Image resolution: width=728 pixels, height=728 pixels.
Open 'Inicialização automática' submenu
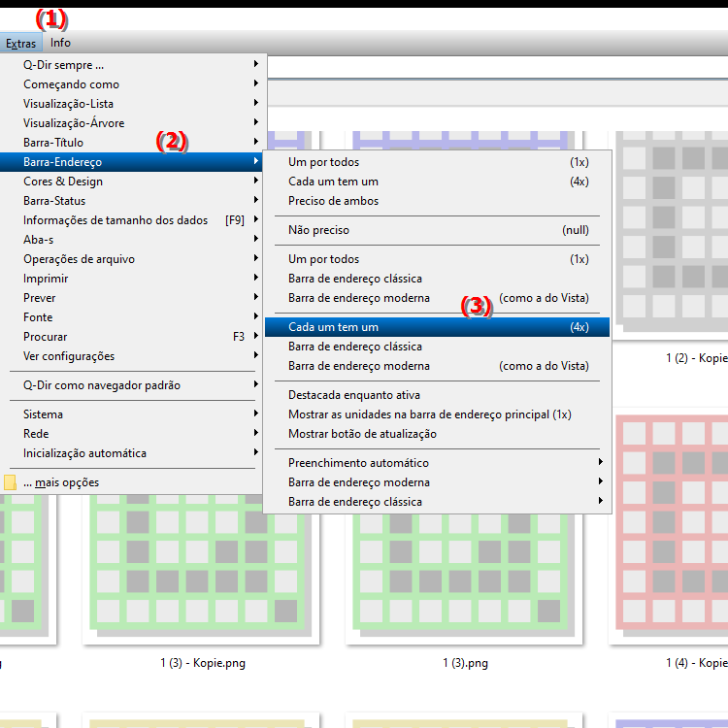(x=133, y=453)
